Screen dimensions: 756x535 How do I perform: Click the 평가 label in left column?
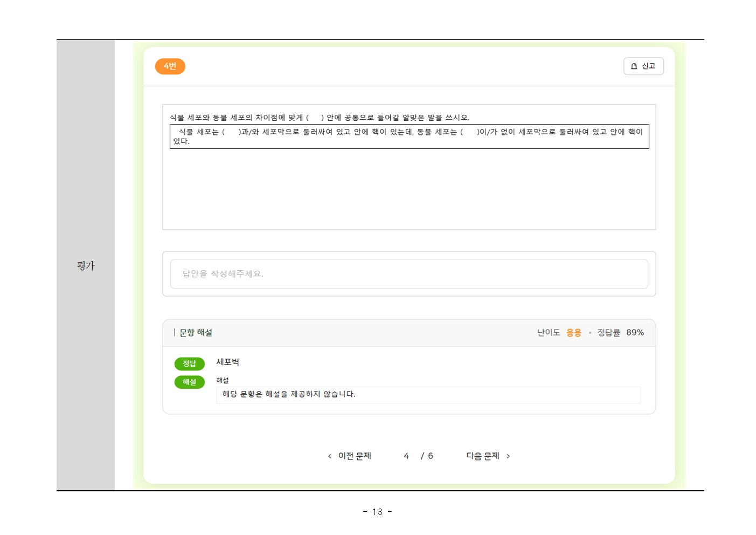[86, 266]
